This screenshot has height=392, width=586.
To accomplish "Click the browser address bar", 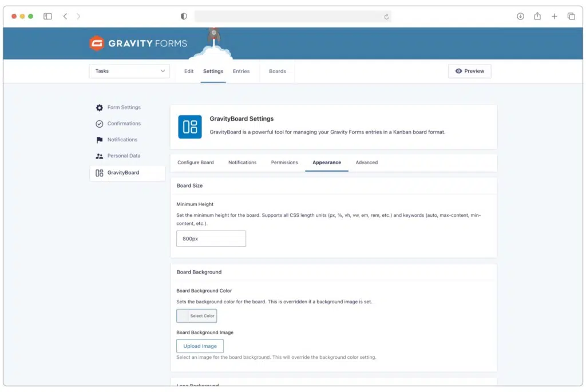I will [292, 17].
